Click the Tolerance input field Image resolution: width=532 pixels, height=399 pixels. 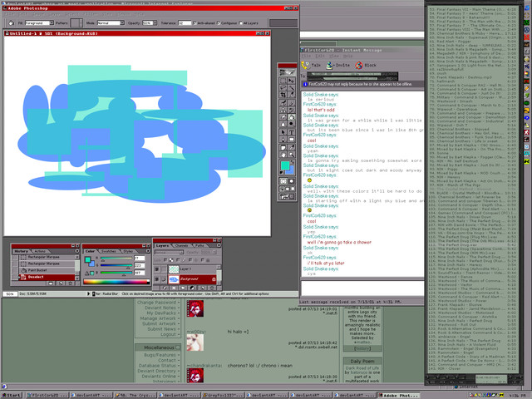185,23
